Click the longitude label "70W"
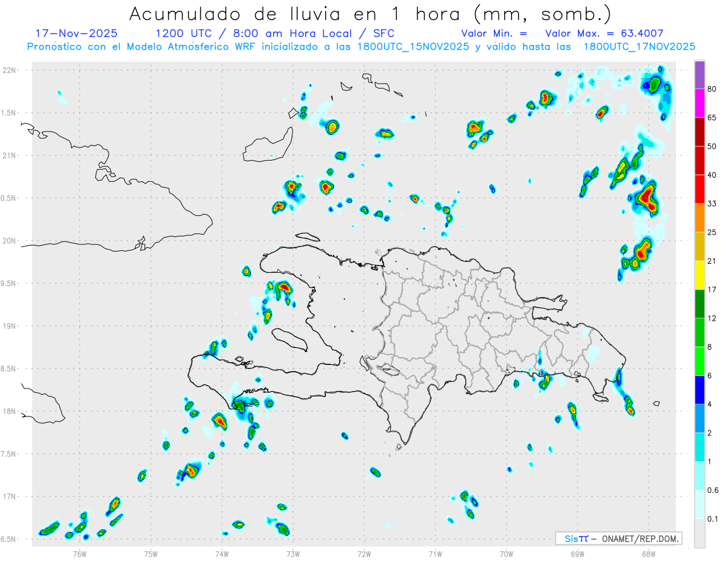The height and width of the screenshot is (562, 728). [506, 554]
